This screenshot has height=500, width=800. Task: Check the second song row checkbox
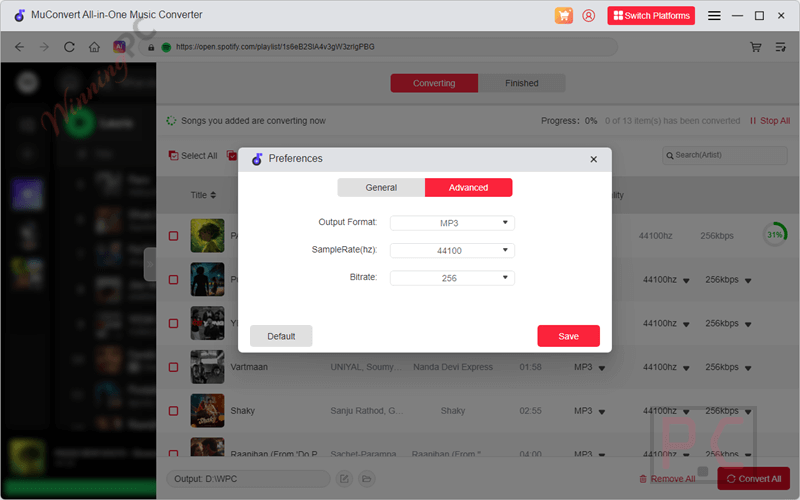click(x=173, y=280)
